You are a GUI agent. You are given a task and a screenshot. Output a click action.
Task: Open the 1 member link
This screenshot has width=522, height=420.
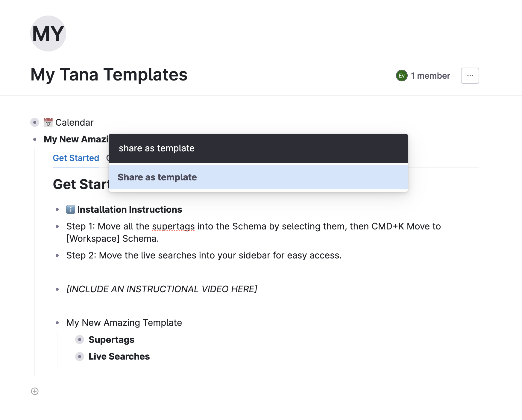430,76
